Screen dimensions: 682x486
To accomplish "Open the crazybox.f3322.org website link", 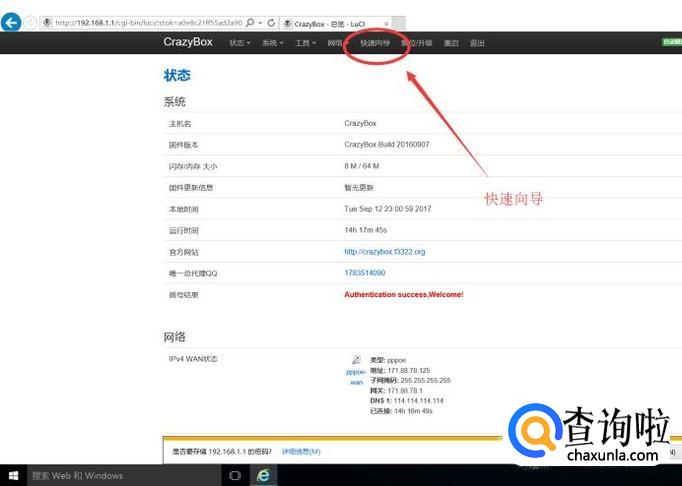I will point(384,252).
